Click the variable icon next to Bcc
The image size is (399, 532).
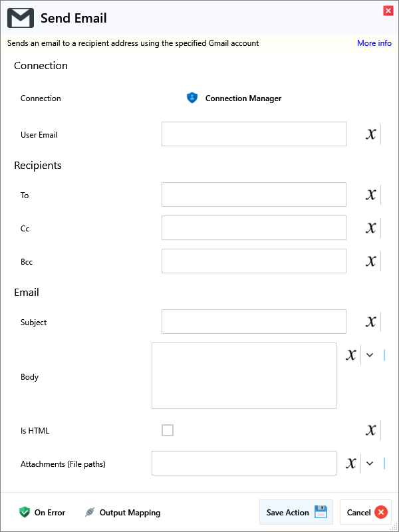371,261
